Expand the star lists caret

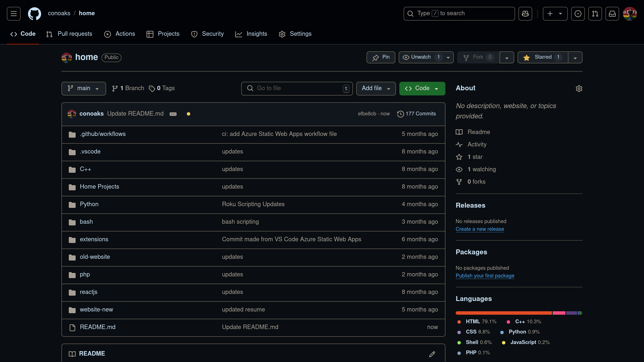pos(575,57)
